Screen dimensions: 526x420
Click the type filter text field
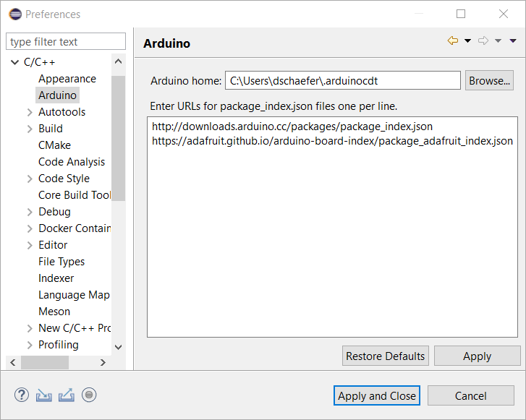point(66,41)
